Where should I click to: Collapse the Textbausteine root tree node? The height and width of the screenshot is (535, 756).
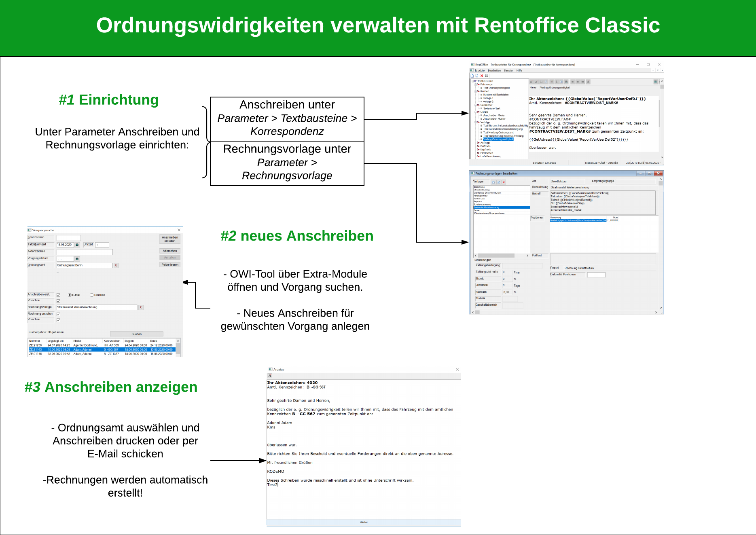[472, 81]
